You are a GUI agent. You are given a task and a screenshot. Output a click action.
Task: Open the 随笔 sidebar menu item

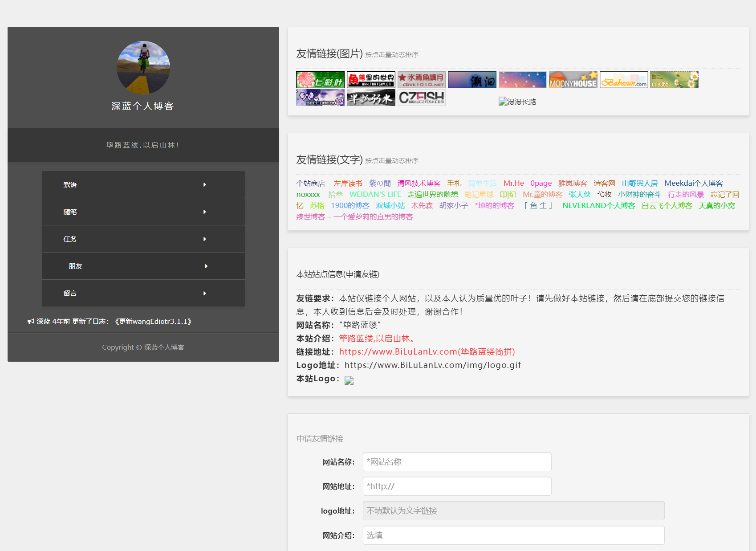click(x=143, y=212)
